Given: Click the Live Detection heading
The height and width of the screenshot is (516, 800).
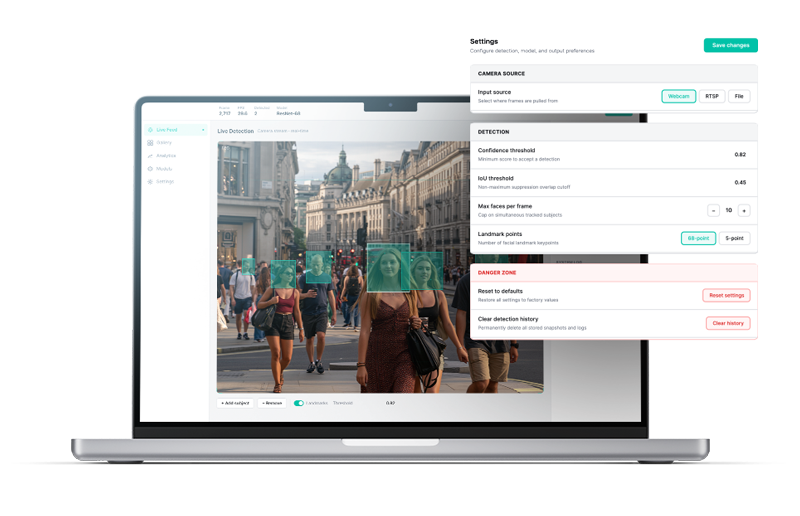Looking at the screenshot, I should [x=236, y=131].
